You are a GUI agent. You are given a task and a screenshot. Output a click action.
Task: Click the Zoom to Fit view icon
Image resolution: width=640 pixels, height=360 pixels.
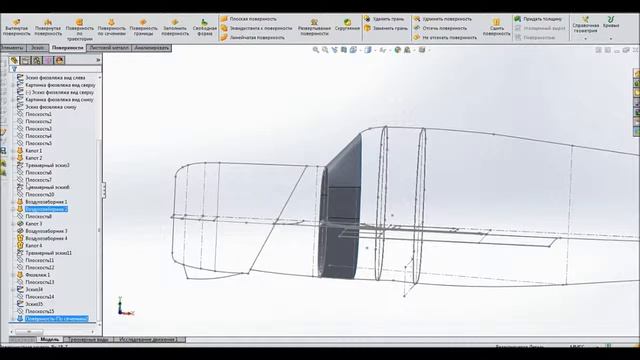click(x=316, y=50)
